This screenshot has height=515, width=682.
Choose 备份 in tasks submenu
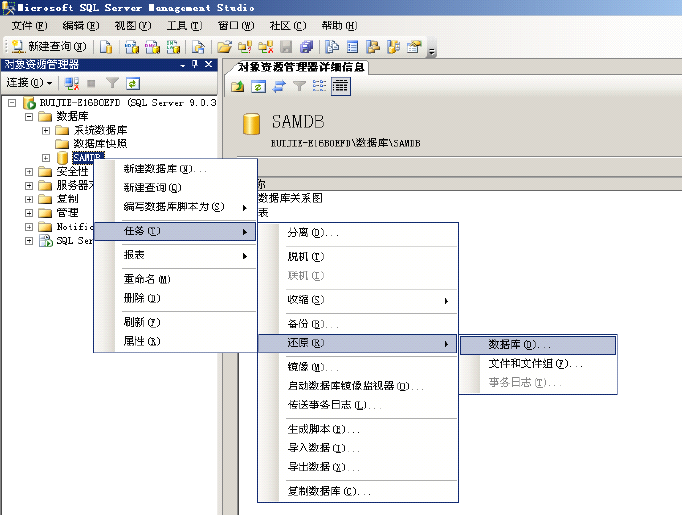358,324
